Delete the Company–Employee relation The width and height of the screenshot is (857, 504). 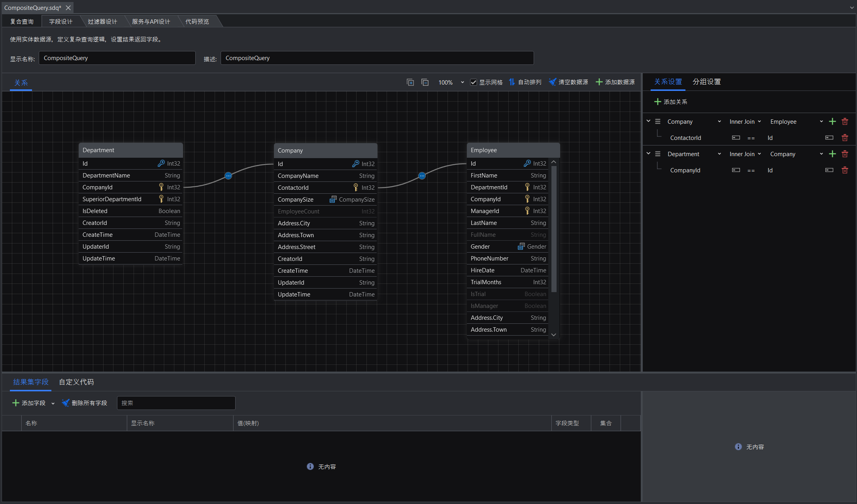[845, 122]
